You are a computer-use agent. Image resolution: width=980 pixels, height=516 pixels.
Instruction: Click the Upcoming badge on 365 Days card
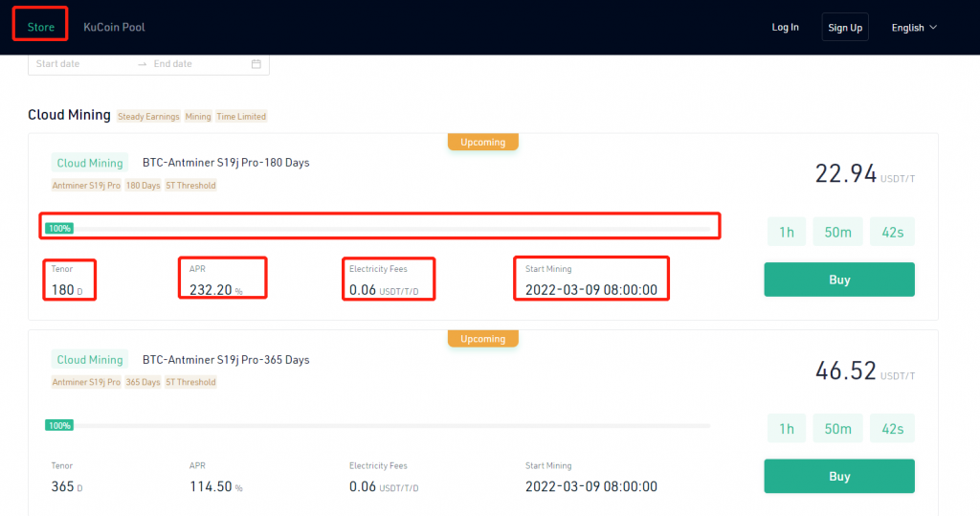pos(483,338)
